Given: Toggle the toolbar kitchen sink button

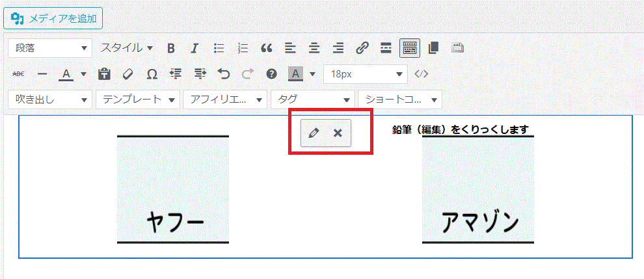Looking at the screenshot, I should [x=410, y=49].
